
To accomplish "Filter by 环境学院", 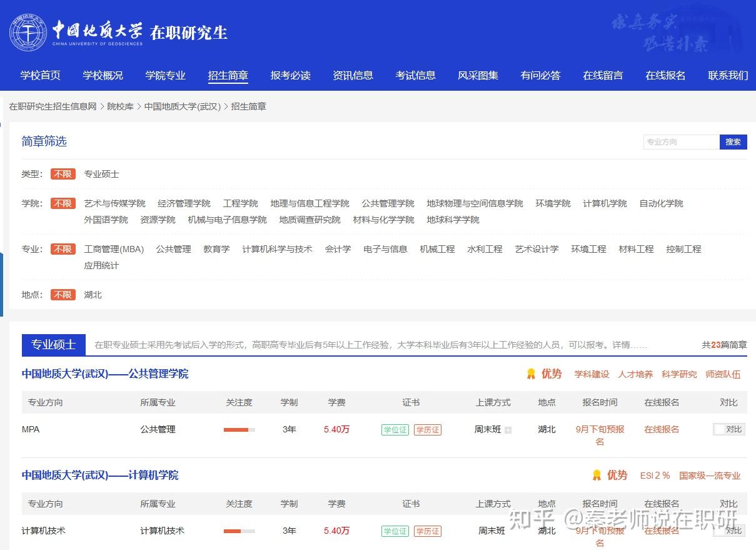I will [553, 203].
